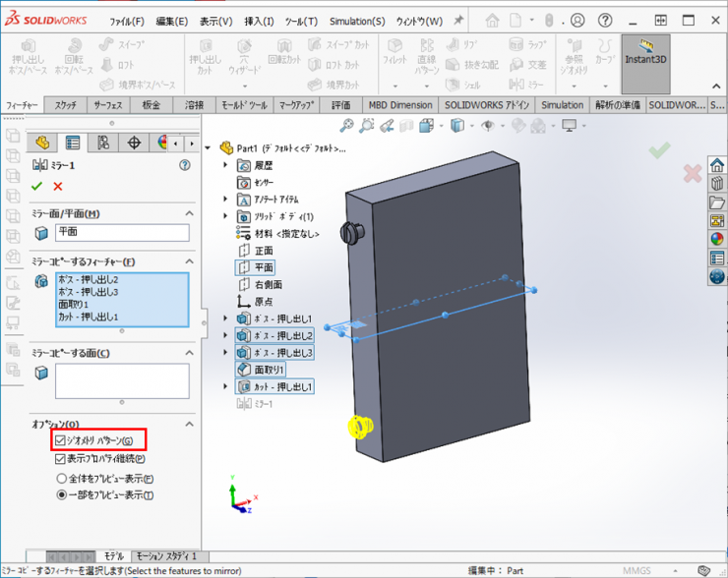Screen dimensions: 728x578
Task: Click the Faces to Mirror selection box
Action: coord(122,381)
